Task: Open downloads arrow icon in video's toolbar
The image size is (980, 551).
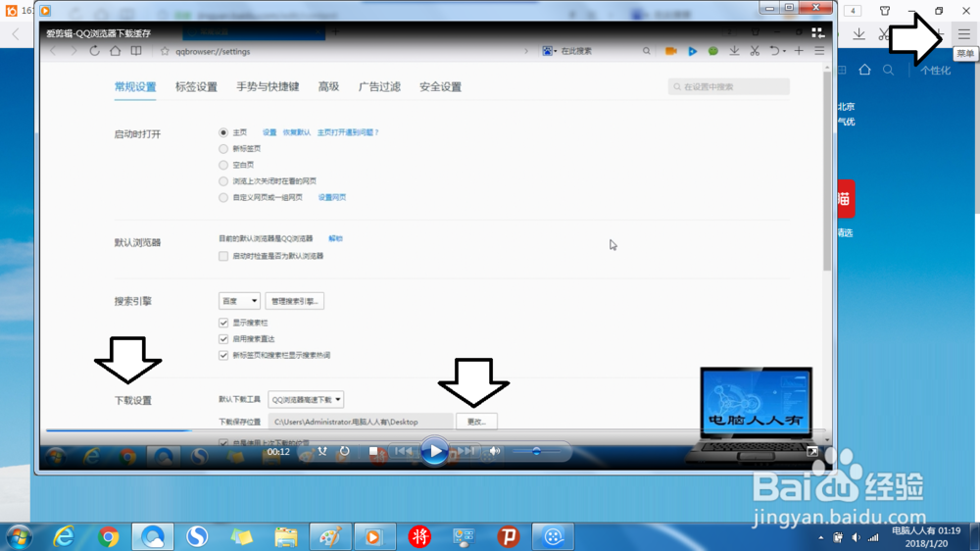Action: click(x=734, y=51)
